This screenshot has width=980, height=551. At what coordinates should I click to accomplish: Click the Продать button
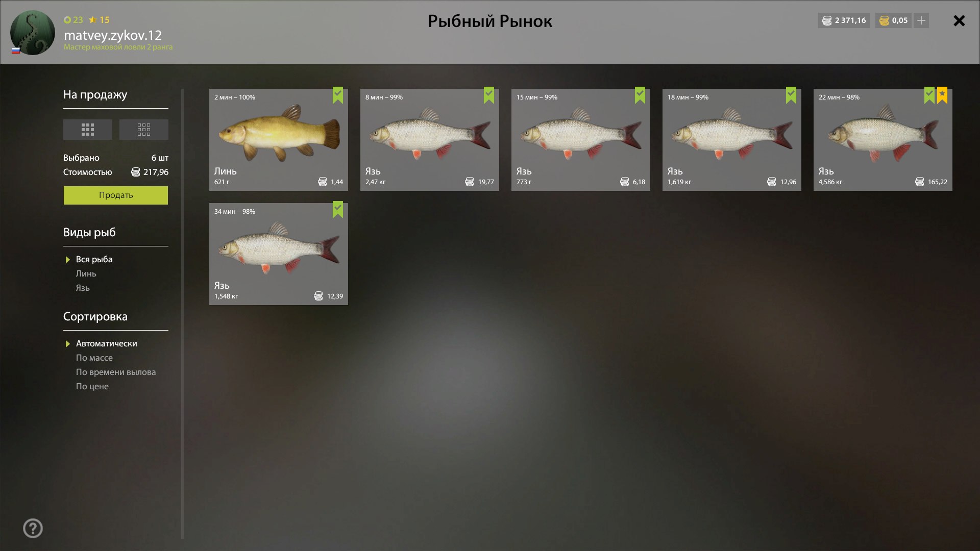(116, 195)
